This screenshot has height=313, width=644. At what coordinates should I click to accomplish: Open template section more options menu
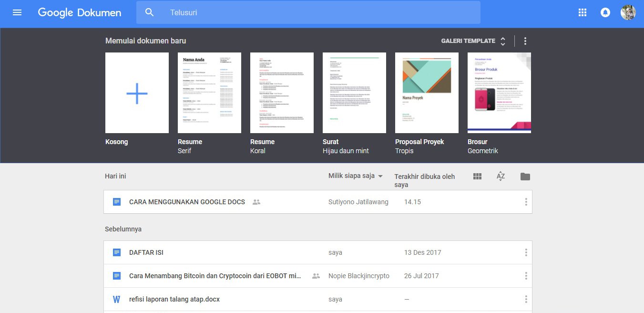point(525,41)
